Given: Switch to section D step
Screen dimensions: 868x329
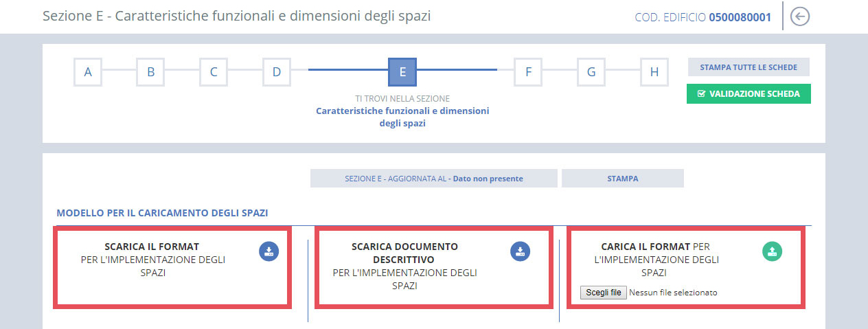Looking at the screenshot, I should click(276, 72).
